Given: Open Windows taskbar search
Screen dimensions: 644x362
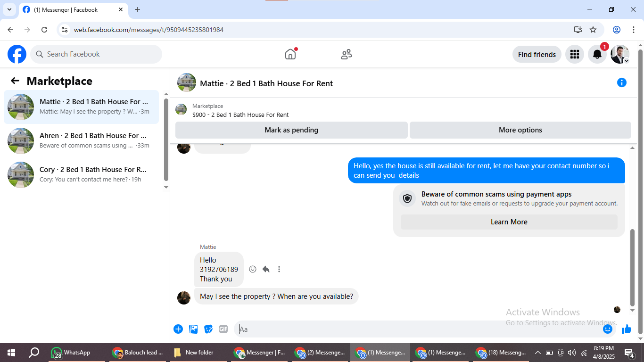Looking at the screenshot, I should click(34, 353).
